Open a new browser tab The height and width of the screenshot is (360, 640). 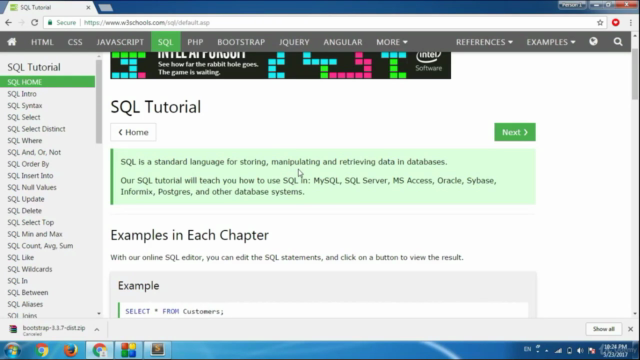coord(106,7)
